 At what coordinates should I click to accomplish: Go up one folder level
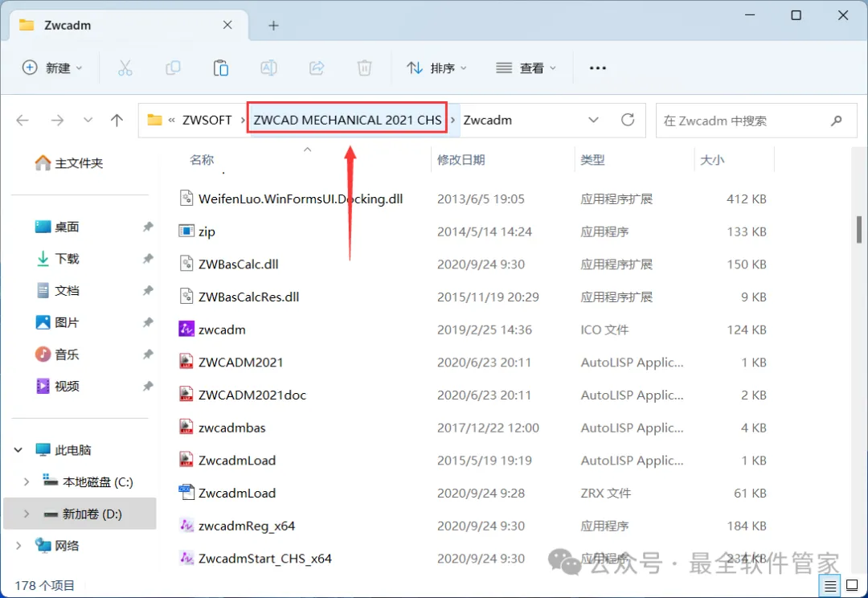pyautogui.click(x=117, y=120)
